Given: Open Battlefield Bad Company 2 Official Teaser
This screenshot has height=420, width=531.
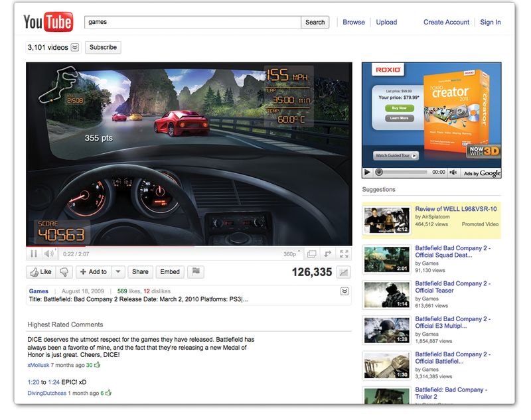Looking at the screenshot, I should coord(453,287).
